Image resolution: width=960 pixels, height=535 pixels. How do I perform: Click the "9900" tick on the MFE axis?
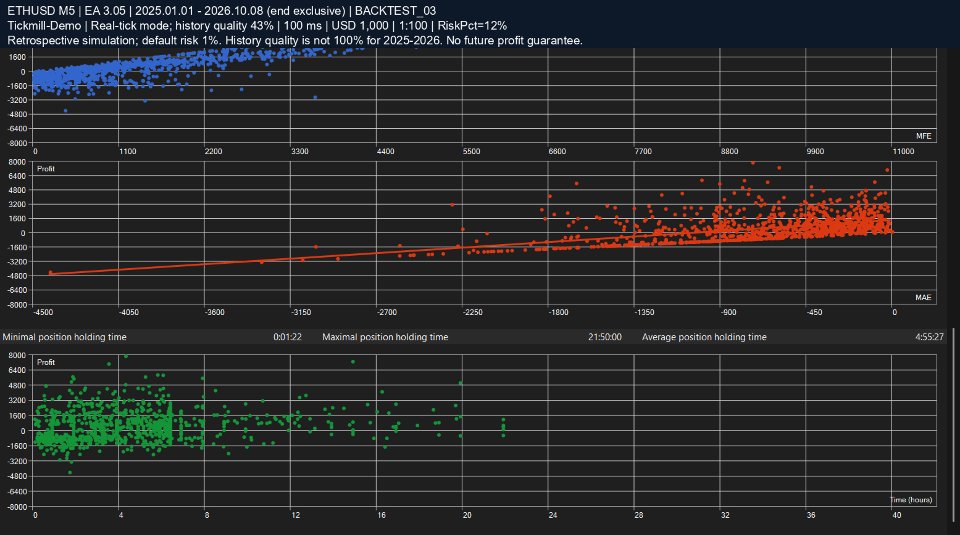point(815,151)
